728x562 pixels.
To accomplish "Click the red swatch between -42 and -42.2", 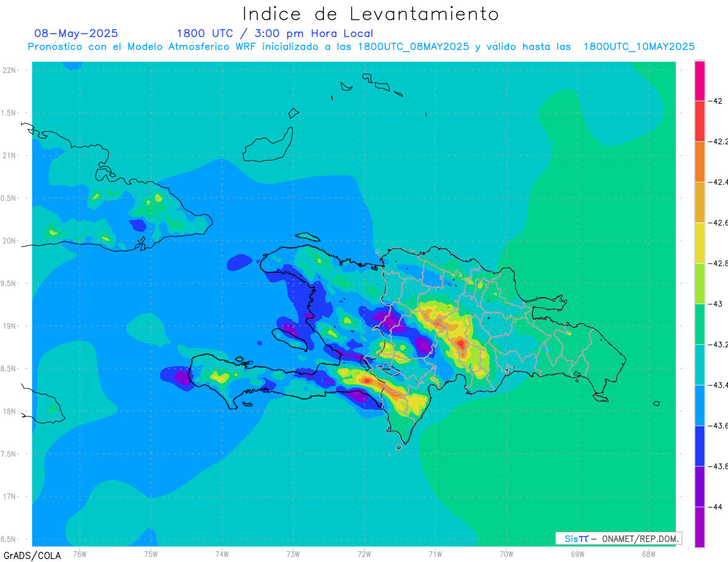I will tap(699, 121).
